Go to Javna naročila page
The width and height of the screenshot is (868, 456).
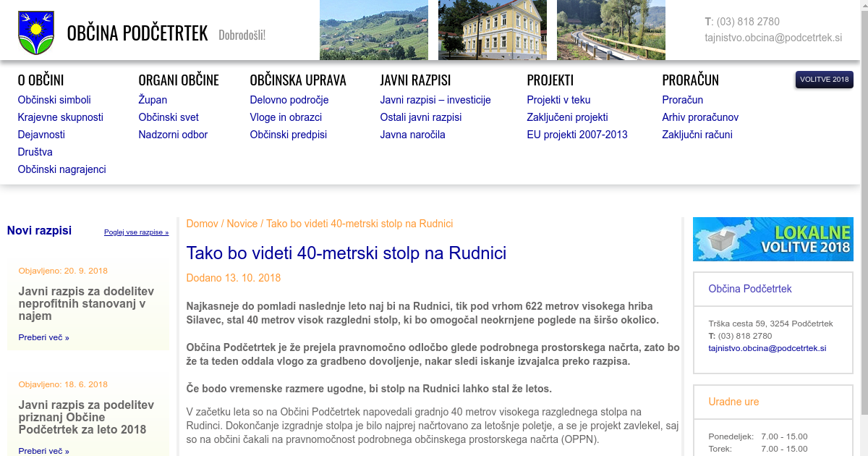point(412,135)
